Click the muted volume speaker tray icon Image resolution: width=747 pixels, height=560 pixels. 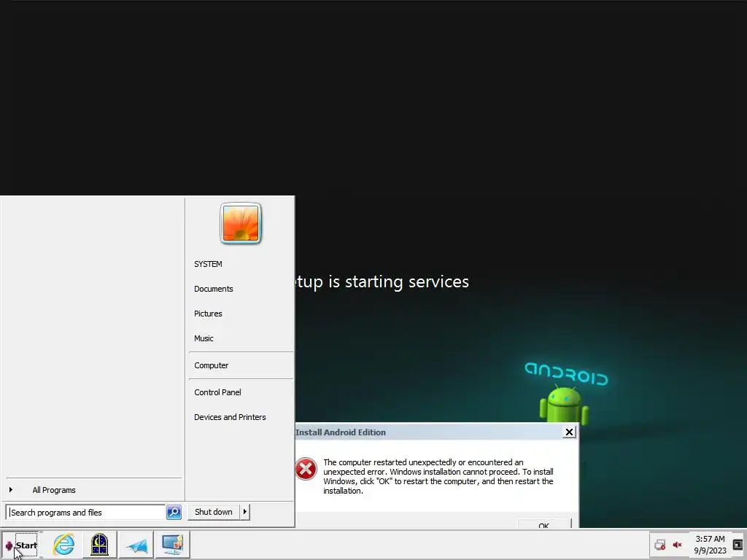click(678, 545)
